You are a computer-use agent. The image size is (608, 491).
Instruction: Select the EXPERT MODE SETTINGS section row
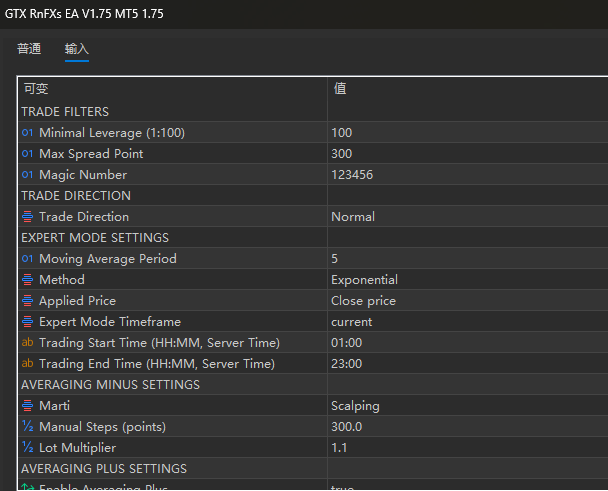(313, 237)
